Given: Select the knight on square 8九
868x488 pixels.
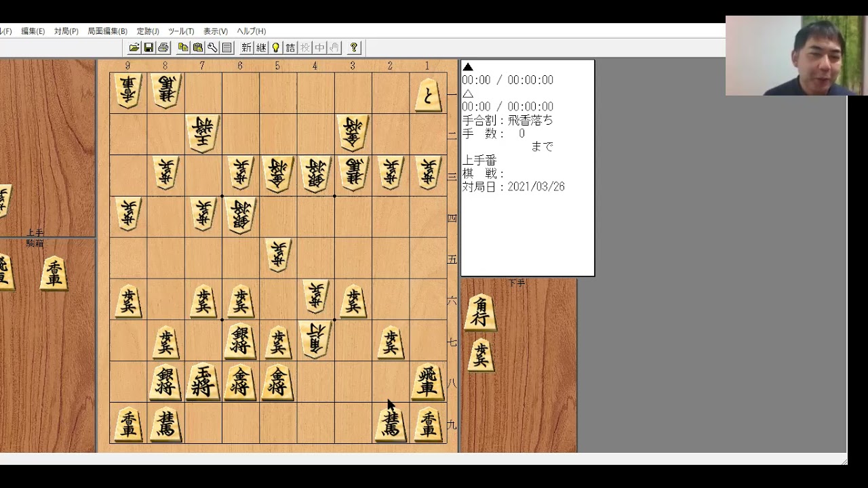Looking at the screenshot, I should [x=165, y=425].
